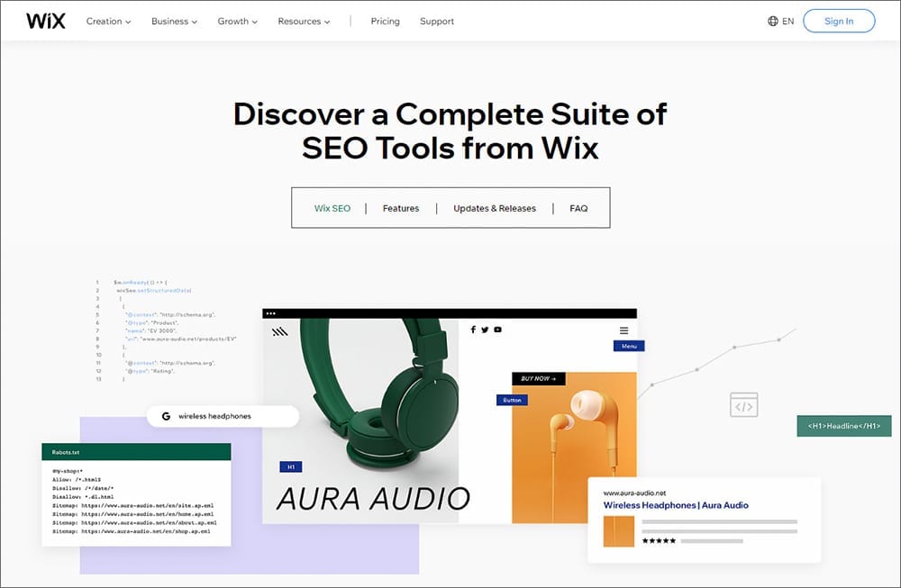Expand the Creation dropdown menu

coord(109,22)
